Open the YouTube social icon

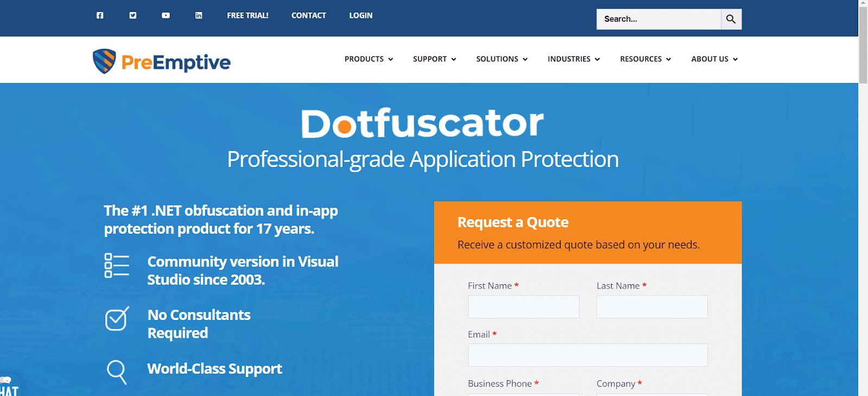tap(165, 15)
